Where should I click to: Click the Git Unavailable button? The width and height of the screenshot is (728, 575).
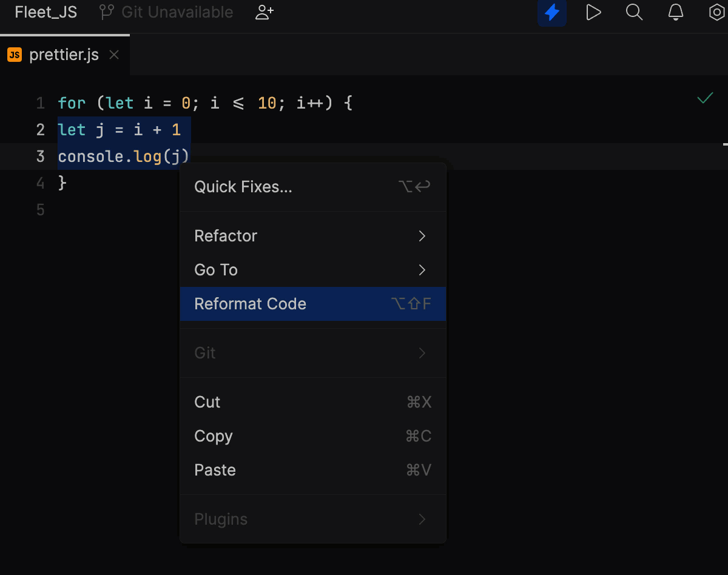(x=176, y=12)
